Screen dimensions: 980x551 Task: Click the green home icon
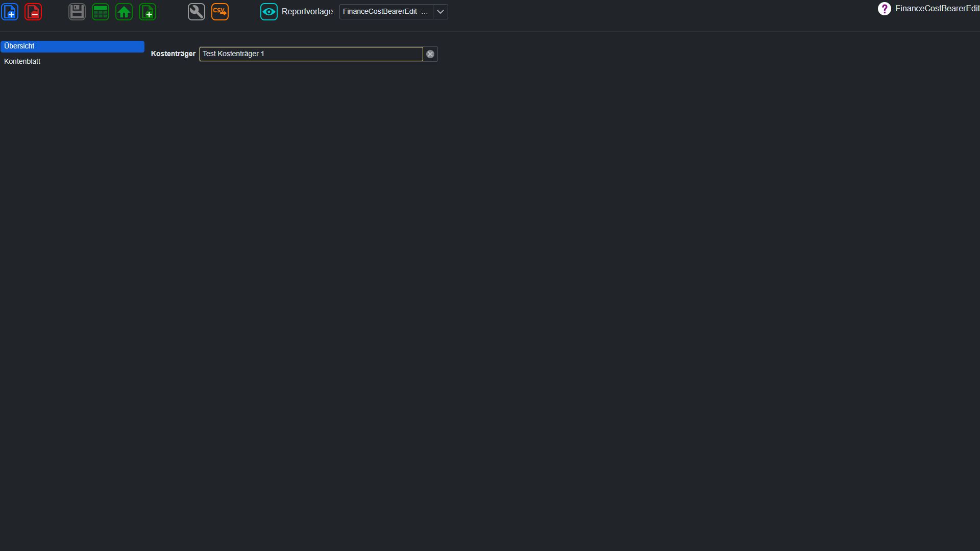pos(124,12)
